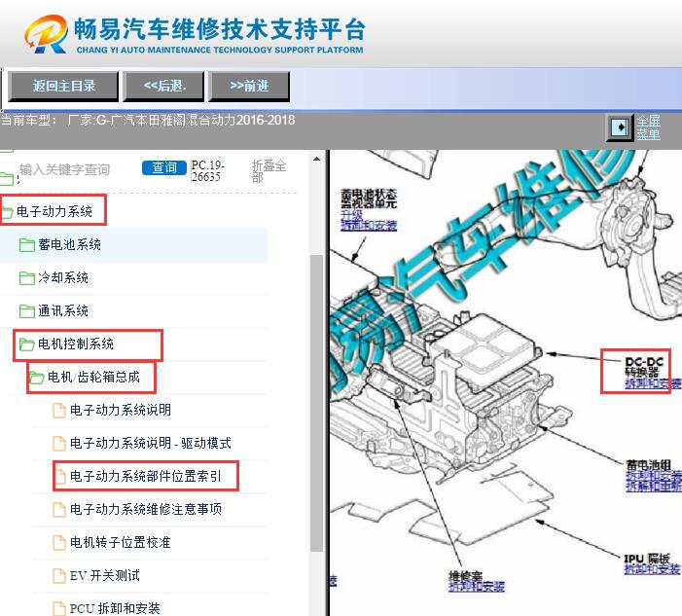Viewport: 682px width, 616px height.
Task: Select the PC.19-26635 code text
Action: point(208,171)
